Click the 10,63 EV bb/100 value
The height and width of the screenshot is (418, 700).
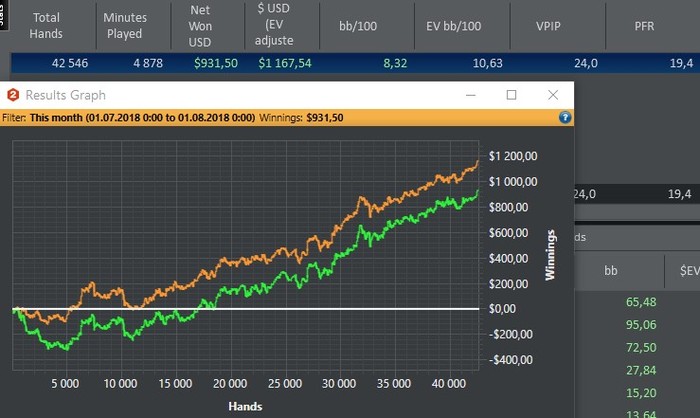tap(488, 63)
